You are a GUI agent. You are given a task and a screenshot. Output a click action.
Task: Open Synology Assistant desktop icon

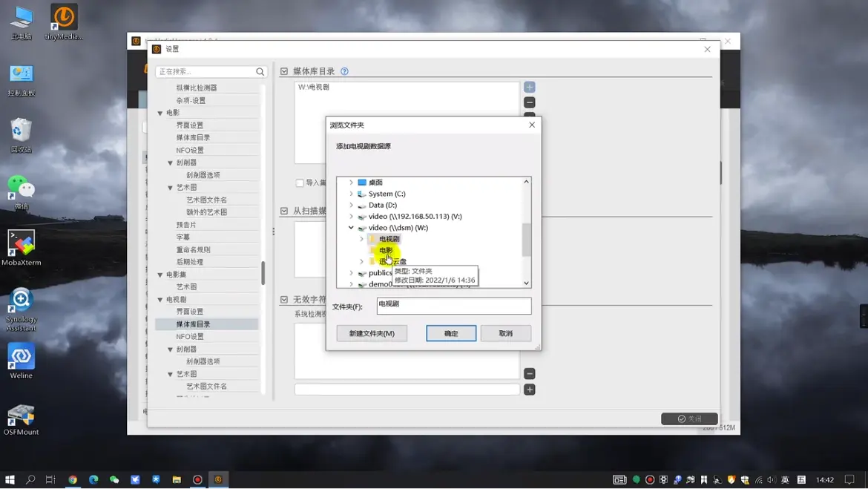21,308
